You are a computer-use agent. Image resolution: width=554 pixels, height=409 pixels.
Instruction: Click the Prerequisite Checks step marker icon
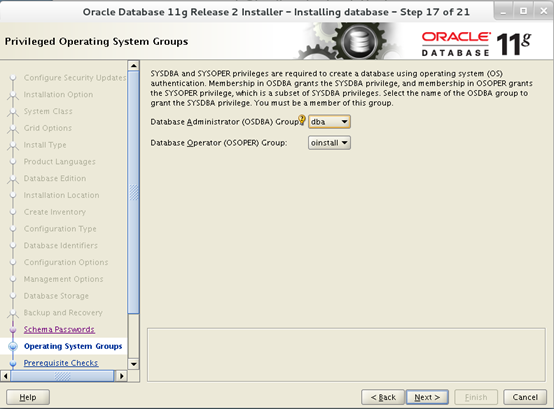pos(13,363)
